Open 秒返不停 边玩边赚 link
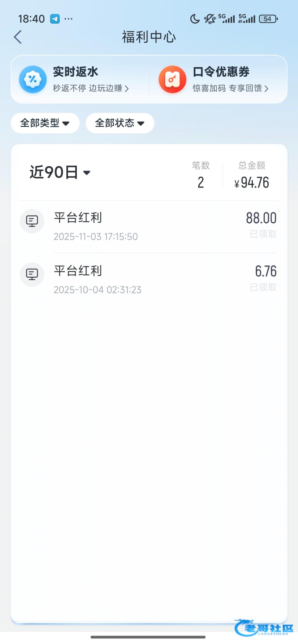Screen dimensions: 298x644 91,88
